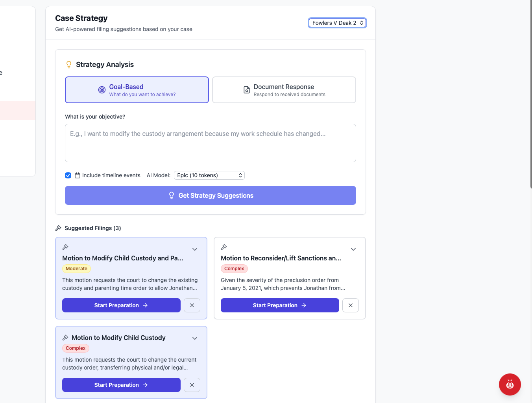532x403 pixels.
Task: Click gavel icon on Motion to Reconsider/Lift Sanctions card
Action: (x=224, y=247)
